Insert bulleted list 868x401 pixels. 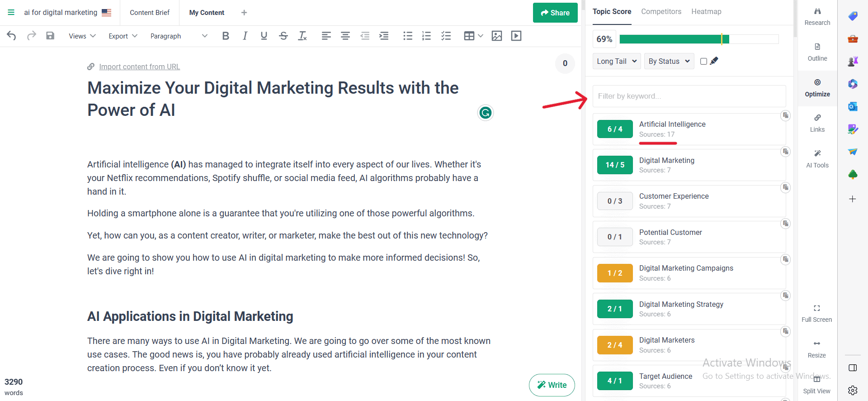[408, 36]
